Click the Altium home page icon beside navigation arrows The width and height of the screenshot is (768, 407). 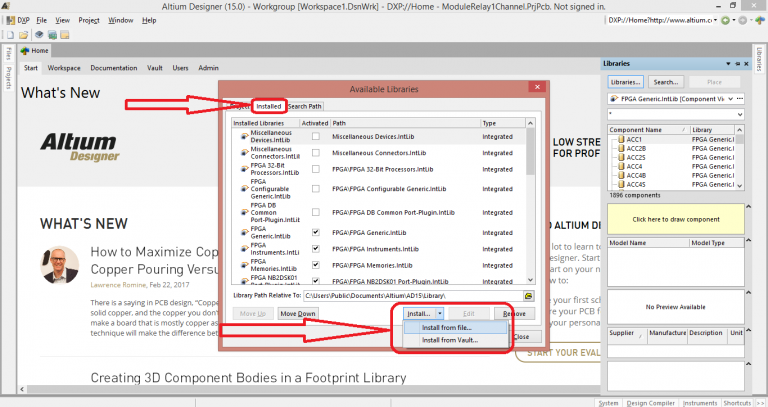(x=759, y=20)
